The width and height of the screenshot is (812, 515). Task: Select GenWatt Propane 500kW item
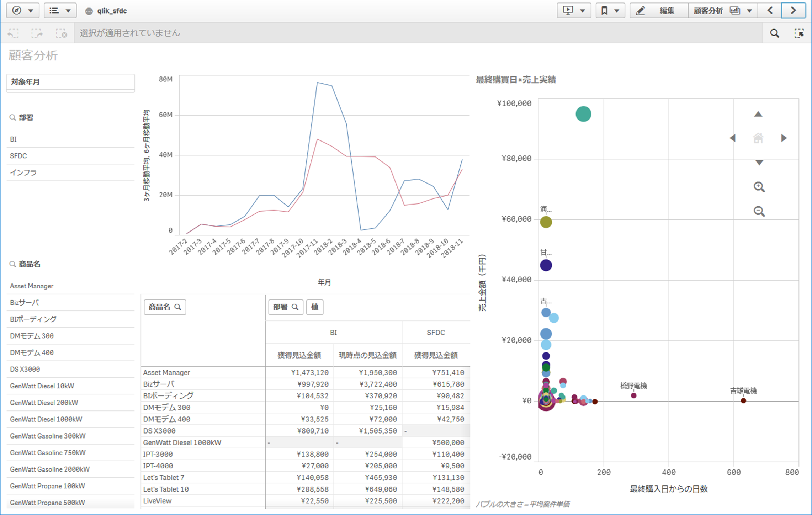click(x=70, y=503)
